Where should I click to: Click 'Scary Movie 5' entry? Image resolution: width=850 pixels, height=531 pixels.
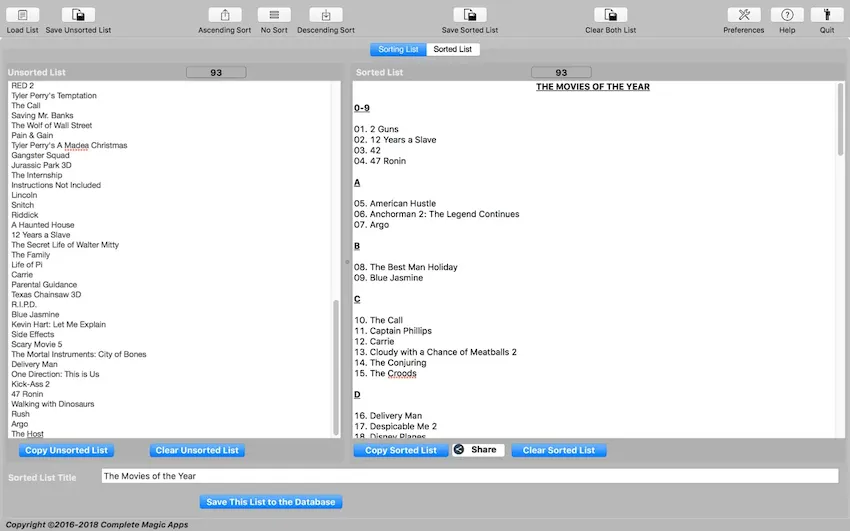(37, 344)
